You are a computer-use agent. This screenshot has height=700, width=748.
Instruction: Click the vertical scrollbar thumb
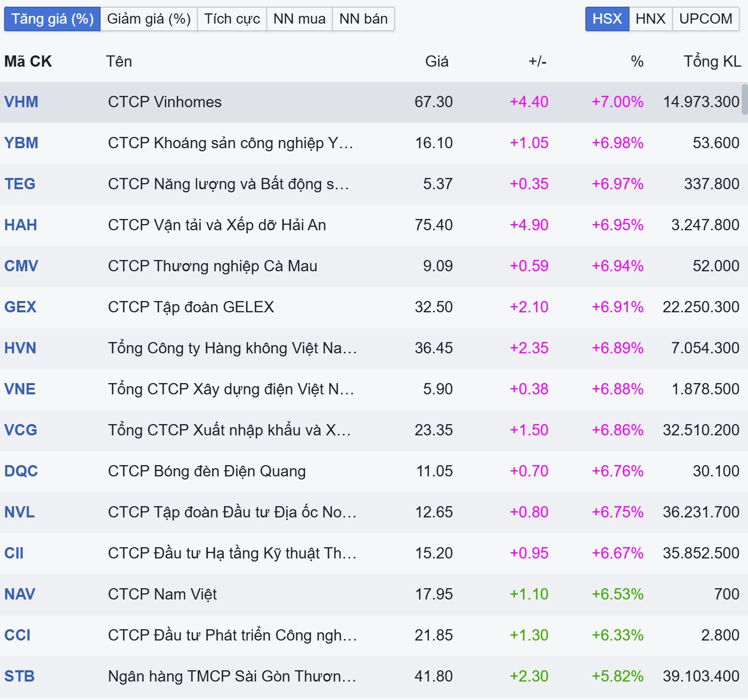[745, 99]
